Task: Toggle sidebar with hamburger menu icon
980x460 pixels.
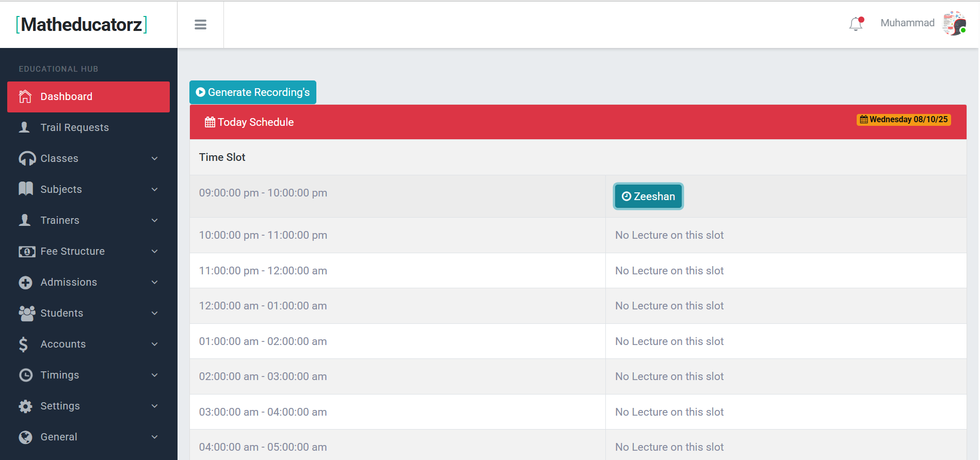Action: pos(200,25)
